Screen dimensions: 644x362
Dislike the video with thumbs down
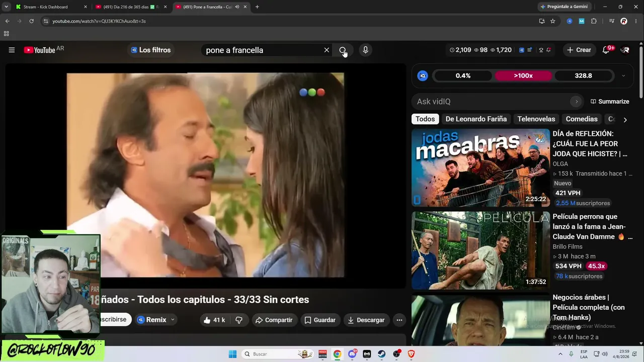coord(239,320)
